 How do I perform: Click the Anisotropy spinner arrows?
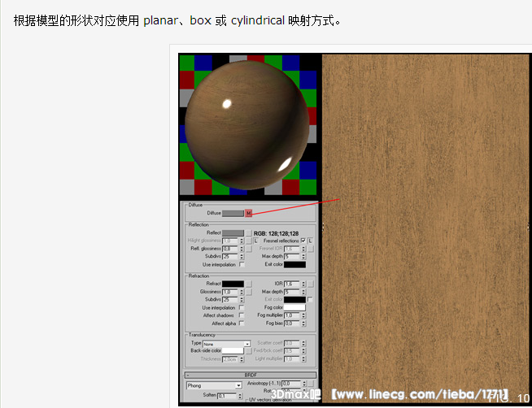tap(304, 384)
